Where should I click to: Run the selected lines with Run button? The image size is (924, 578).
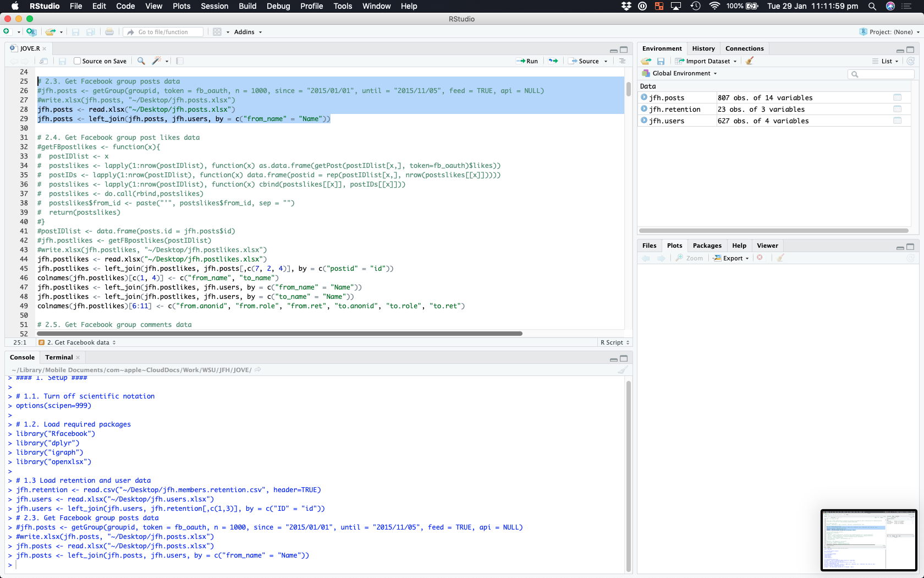tap(527, 61)
